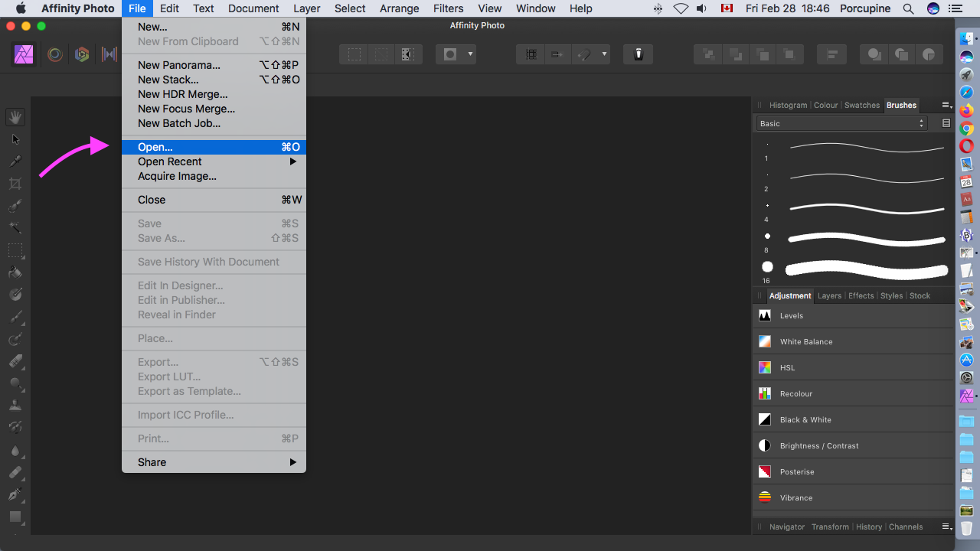Choose the Selection Brush tool
This screenshot has height=551, width=980.
pyautogui.click(x=15, y=206)
